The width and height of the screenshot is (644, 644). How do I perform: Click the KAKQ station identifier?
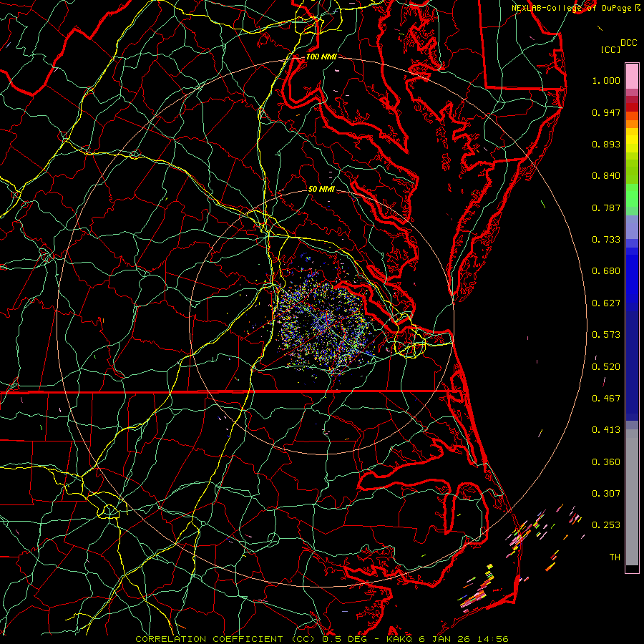click(x=400, y=639)
